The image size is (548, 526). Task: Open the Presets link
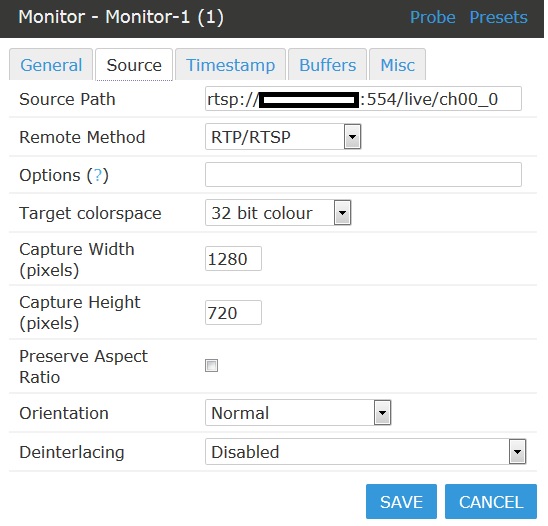coord(498,17)
